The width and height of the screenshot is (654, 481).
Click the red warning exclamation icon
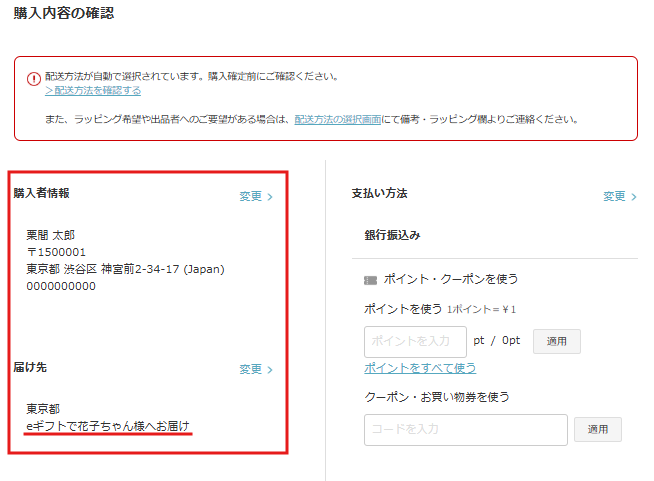point(34,77)
